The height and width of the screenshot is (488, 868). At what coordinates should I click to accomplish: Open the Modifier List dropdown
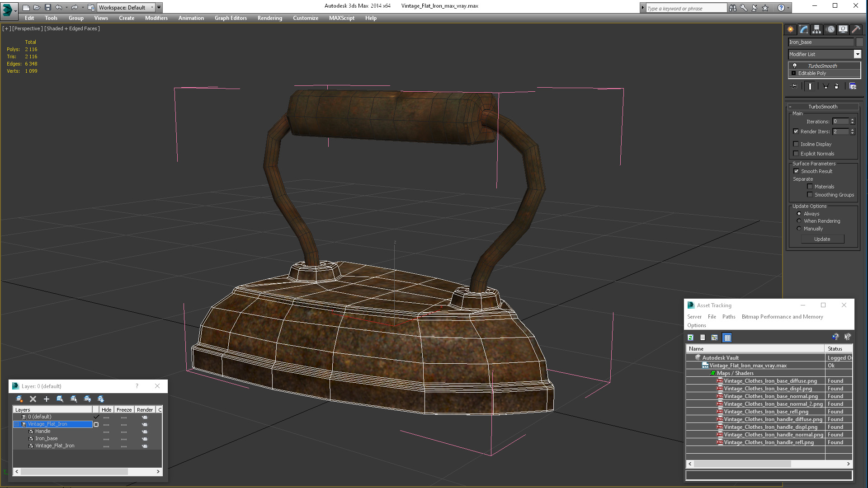[857, 54]
